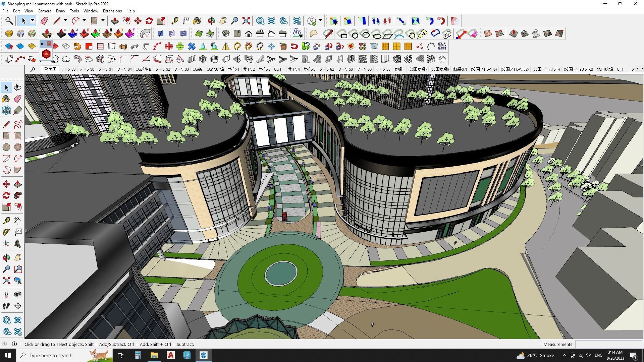This screenshot has height=362, width=644.
Task: Select Make Component tool in left toolbar
Action: (6, 110)
